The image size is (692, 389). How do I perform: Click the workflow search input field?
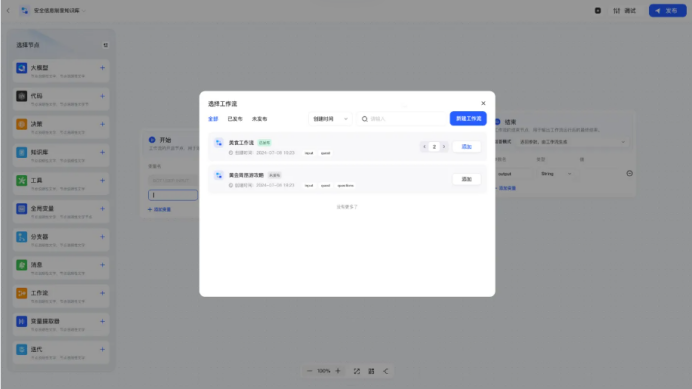tap(402, 119)
